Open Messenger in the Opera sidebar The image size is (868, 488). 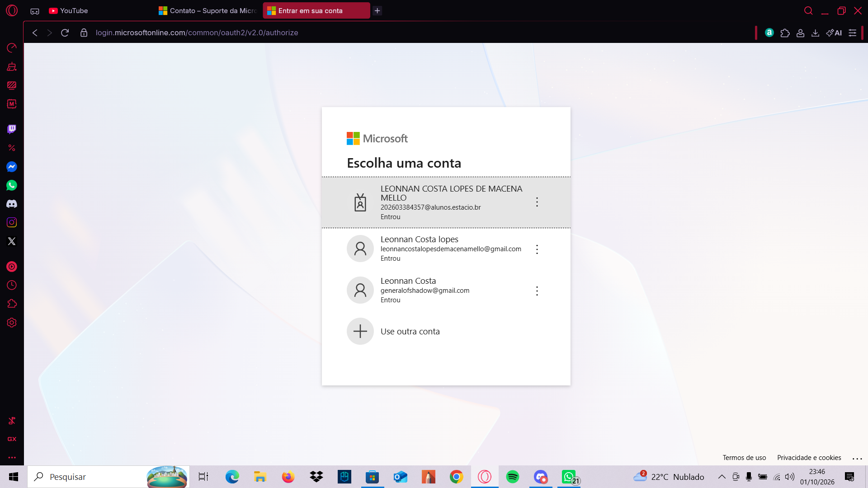click(x=12, y=167)
